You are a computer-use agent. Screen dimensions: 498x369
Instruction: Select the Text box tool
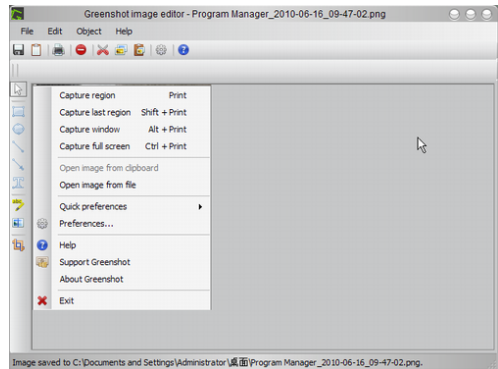point(18,183)
